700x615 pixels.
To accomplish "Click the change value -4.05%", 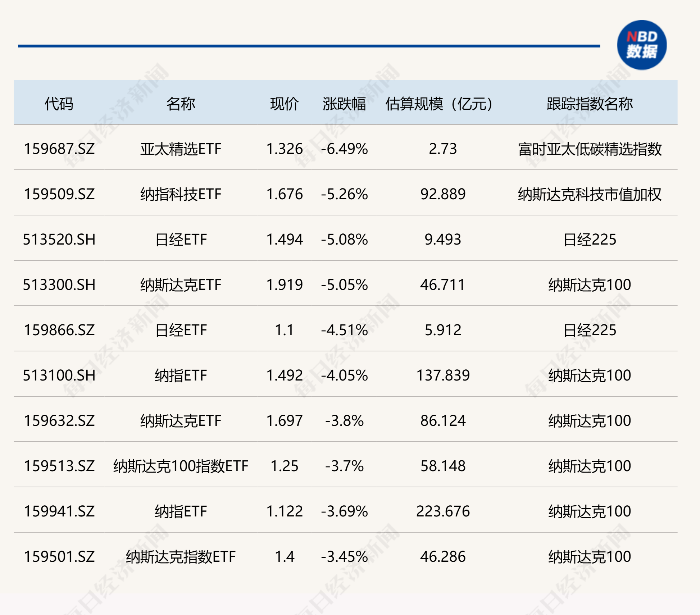I will pos(344,375).
